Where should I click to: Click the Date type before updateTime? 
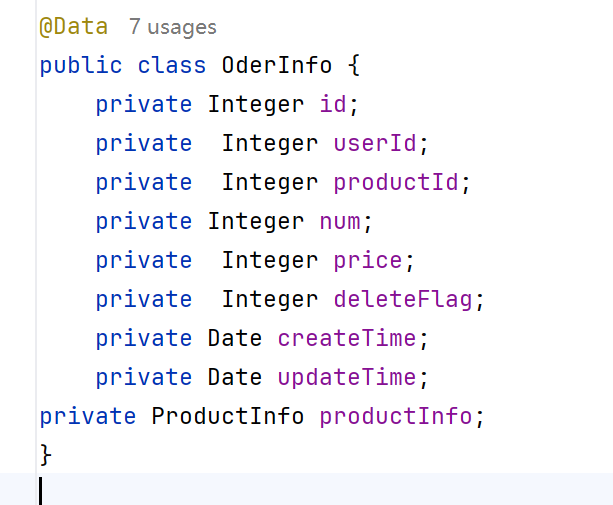point(235,377)
